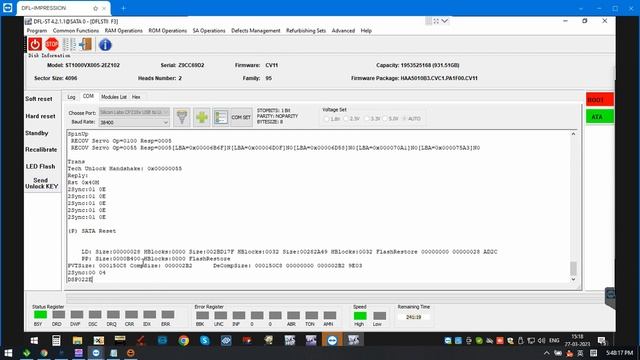Click the local taskbar clock
640x360 pixels.
[x=619, y=353]
